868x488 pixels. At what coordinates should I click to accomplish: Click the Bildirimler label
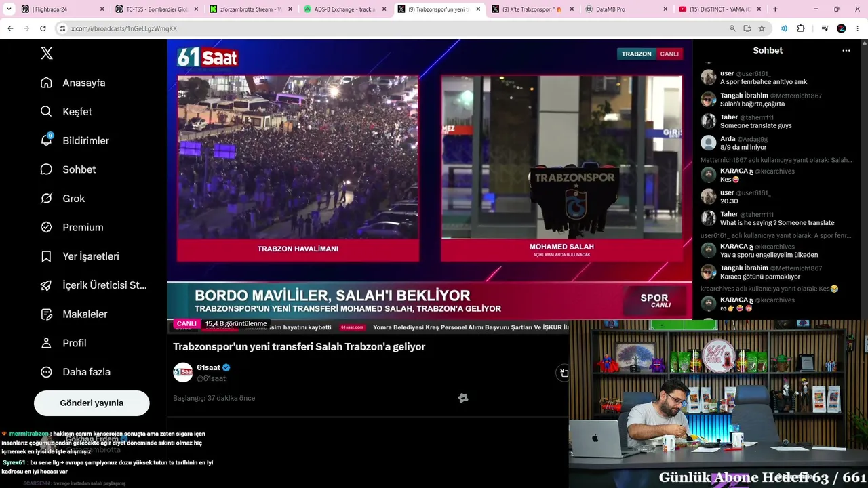pos(86,140)
